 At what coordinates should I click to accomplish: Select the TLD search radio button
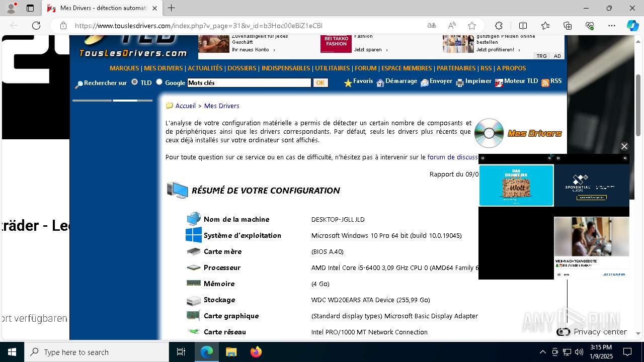pyautogui.click(x=134, y=82)
